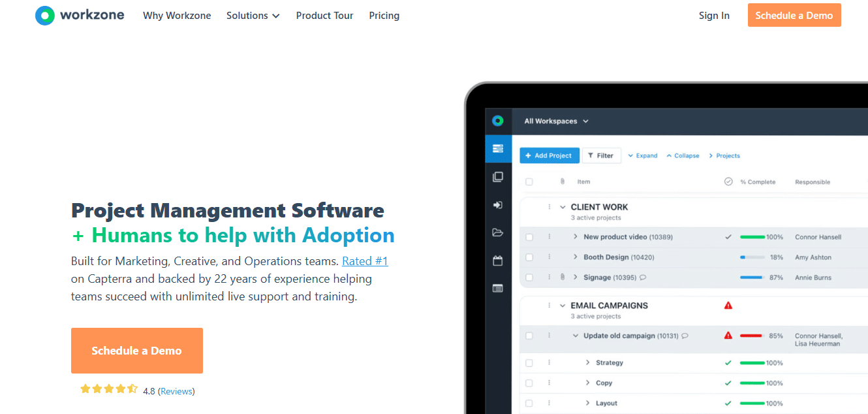Image resolution: width=868 pixels, height=414 pixels.
Task: Open the calendar icon in the sidebar
Action: click(x=498, y=261)
